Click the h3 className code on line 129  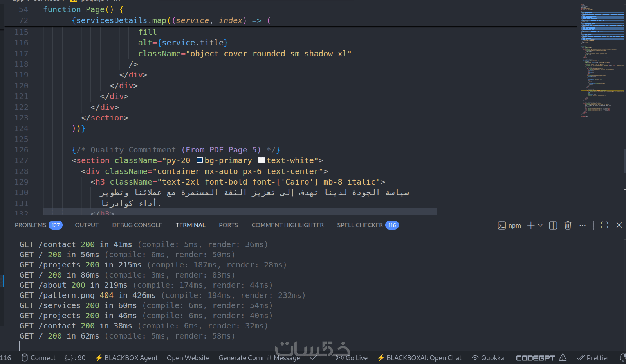click(x=238, y=182)
